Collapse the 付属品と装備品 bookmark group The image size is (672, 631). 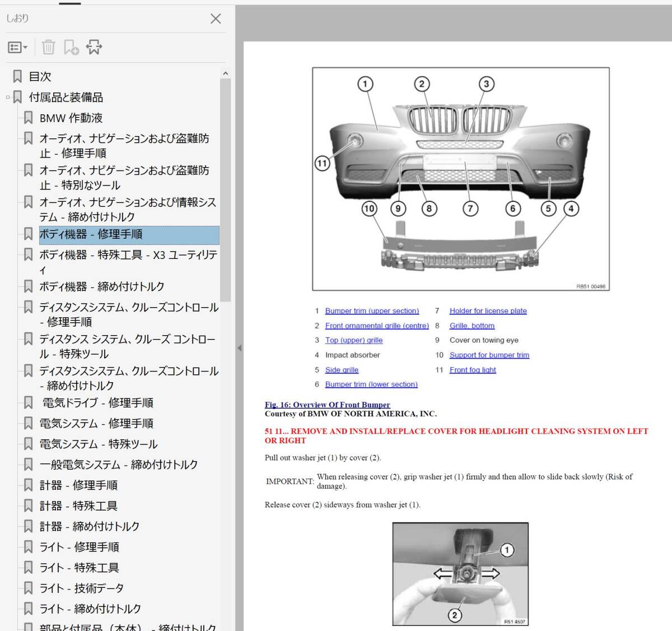click(x=8, y=98)
